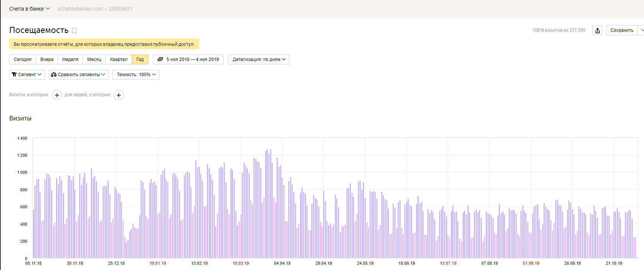Viewport: 644px width, 270px height.
Task: Click the 21.10.19 axis date label
Action: pos(614,263)
